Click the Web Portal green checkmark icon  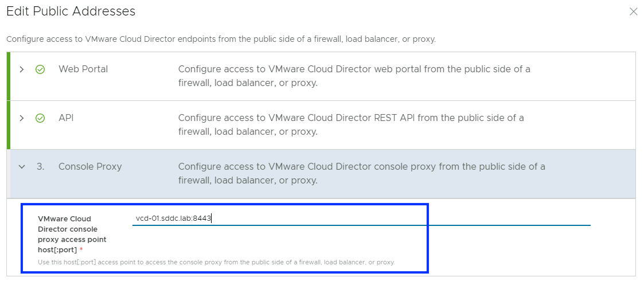[x=40, y=69]
